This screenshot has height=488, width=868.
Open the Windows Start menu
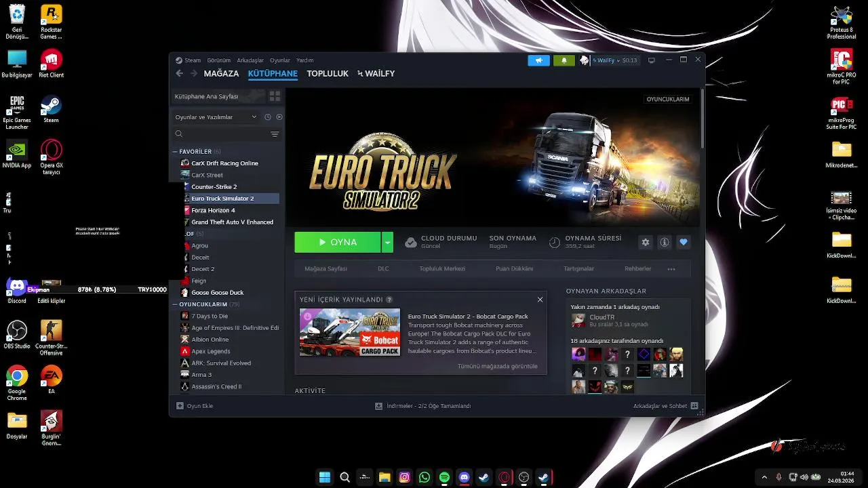point(325,477)
